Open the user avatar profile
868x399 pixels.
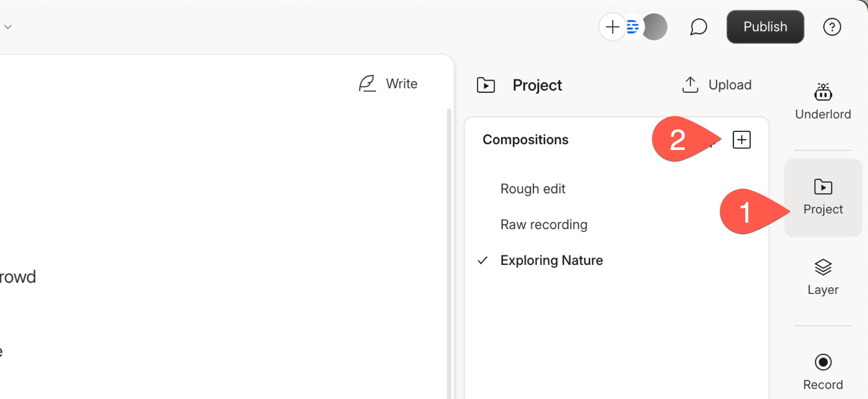point(654,27)
